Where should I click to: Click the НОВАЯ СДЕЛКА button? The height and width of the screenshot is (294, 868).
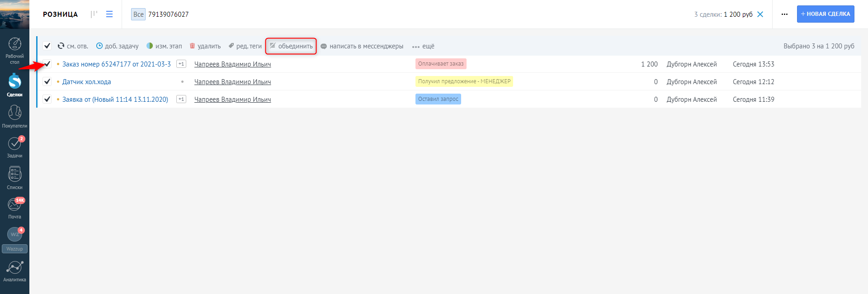(x=825, y=14)
